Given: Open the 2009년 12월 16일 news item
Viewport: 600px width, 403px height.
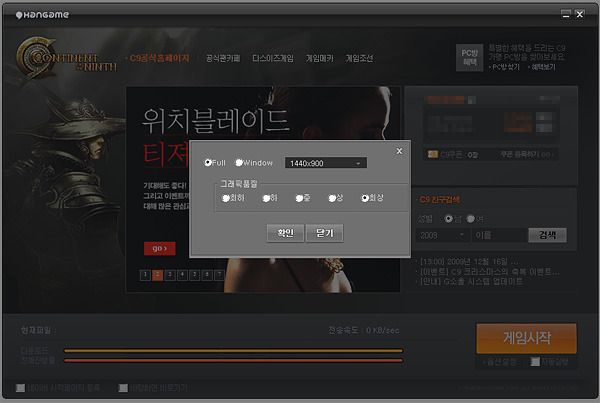Looking at the screenshot, I should click(x=469, y=262).
